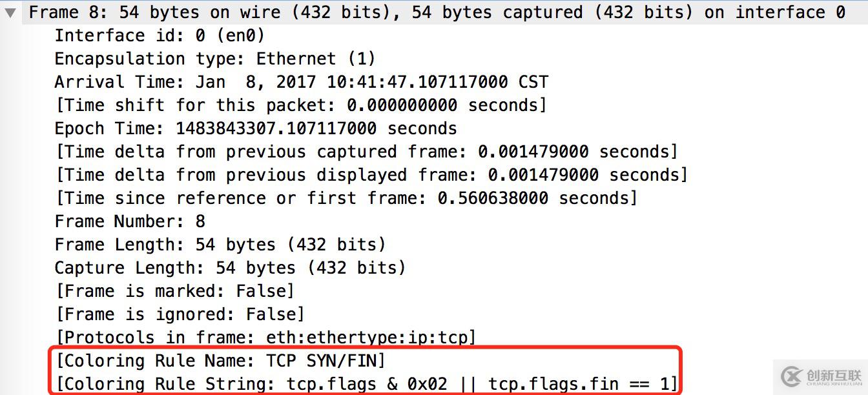868x395 pixels.
Task: Select the Interface id field
Action: pyautogui.click(x=160, y=35)
